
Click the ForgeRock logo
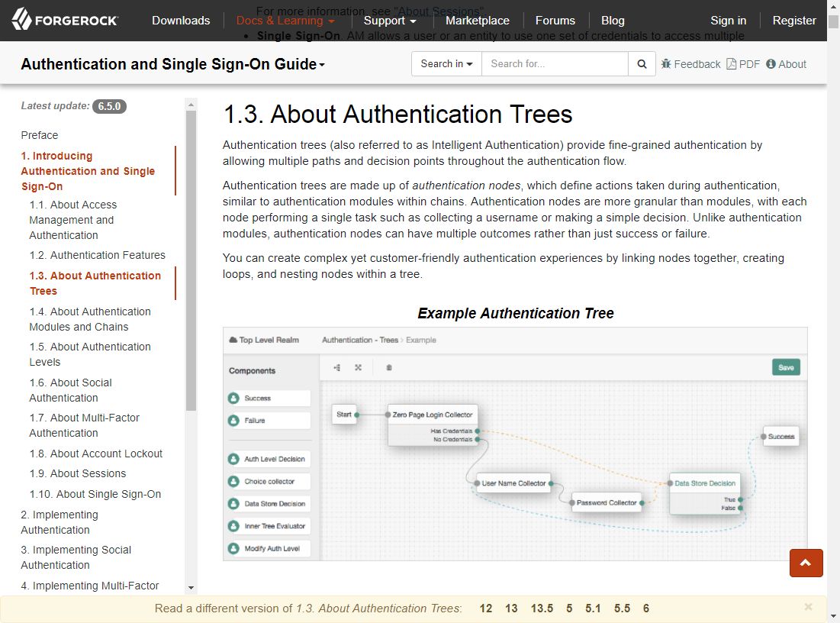tap(65, 20)
